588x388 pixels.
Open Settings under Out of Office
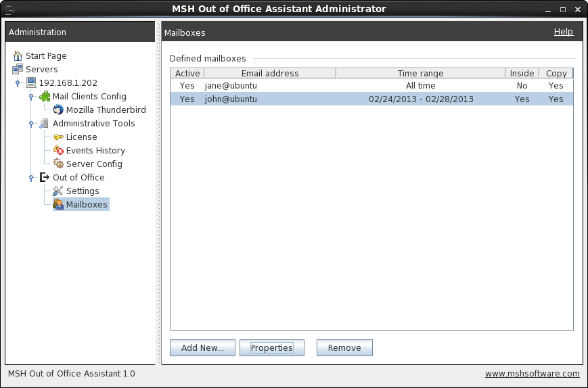point(83,191)
